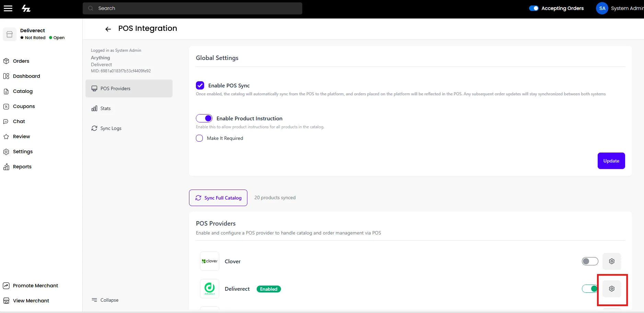This screenshot has width=644, height=313.
Task: Click the Settings gear in sidebar
Action: point(6,152)
